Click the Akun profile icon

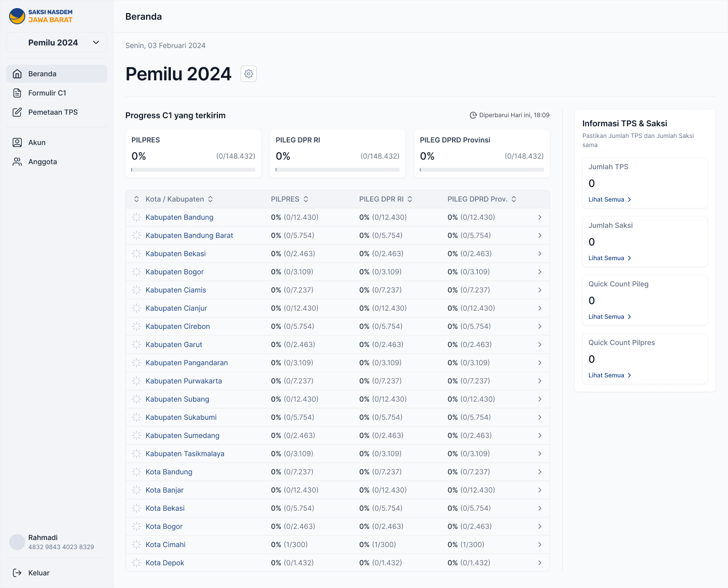click(x=17, y=142)
